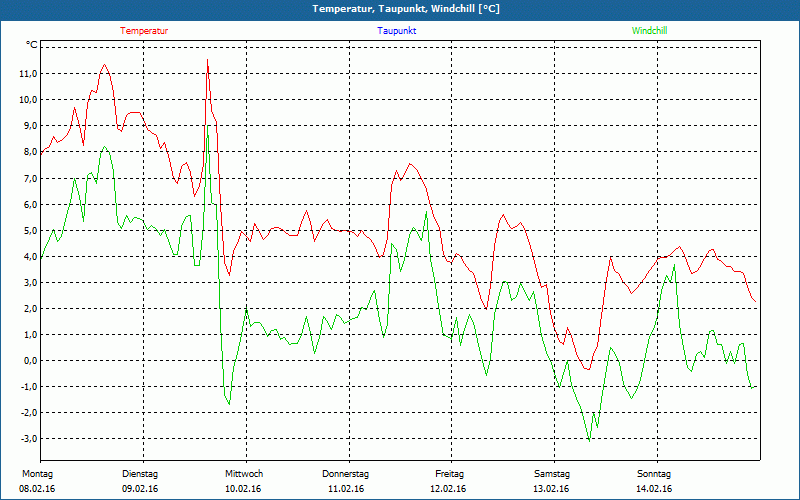Click the 9,0 y-axis value

(30, 126)
